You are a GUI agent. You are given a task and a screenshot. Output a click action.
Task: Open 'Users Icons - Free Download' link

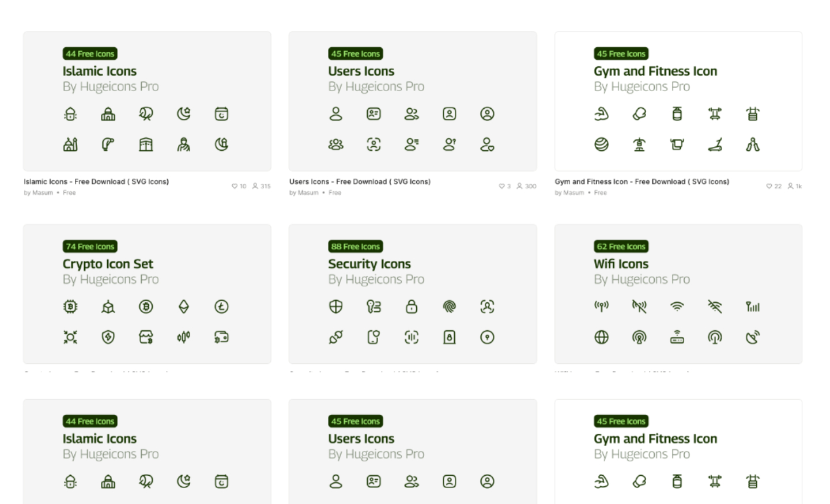(360, 181)
